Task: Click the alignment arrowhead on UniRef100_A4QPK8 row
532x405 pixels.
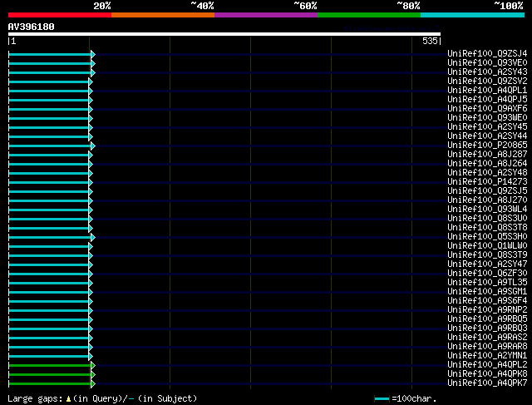Action: coord(93,375)
